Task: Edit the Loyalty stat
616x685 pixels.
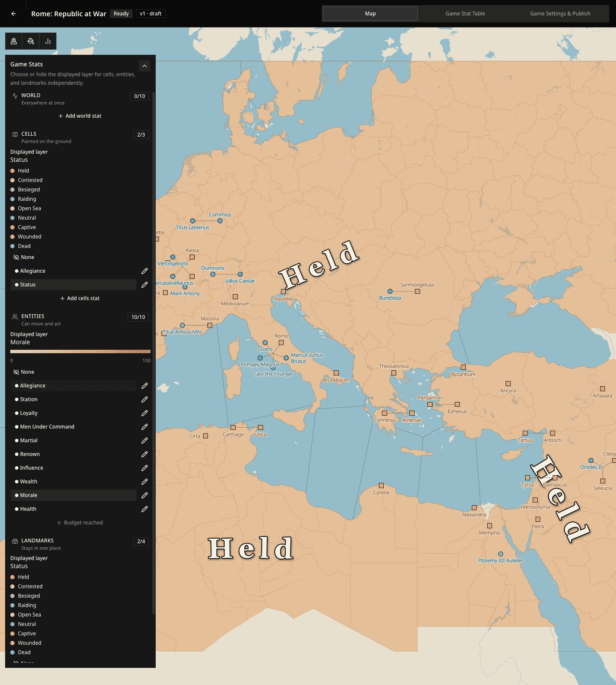Action: (145, 413)
